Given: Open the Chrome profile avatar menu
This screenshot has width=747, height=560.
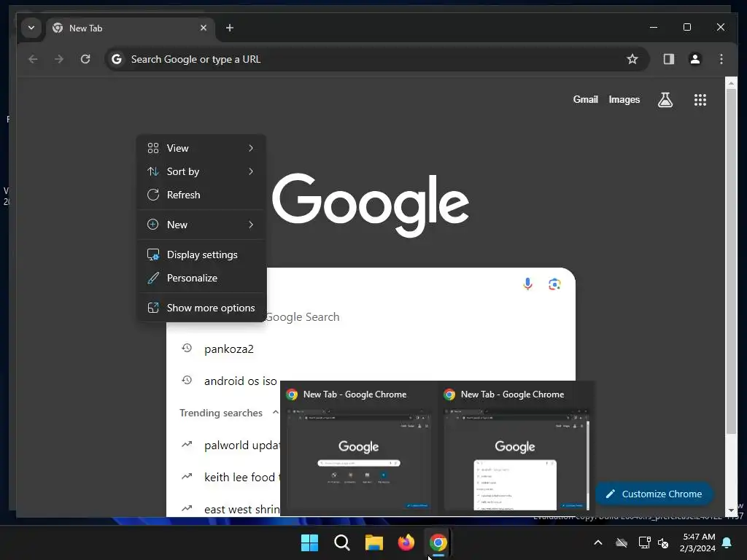Looking at the screenshot, I should [695, 59].
